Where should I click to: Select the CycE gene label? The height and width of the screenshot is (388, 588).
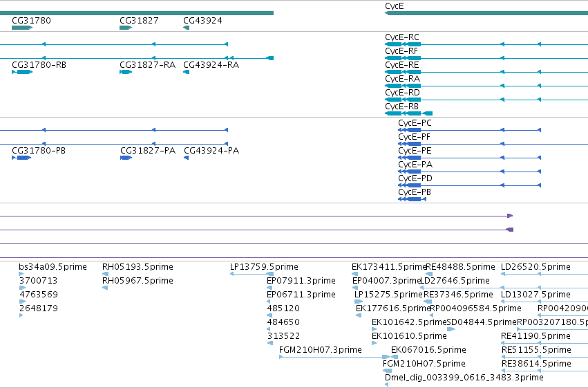pyautogui.click(x=394, y=6)
